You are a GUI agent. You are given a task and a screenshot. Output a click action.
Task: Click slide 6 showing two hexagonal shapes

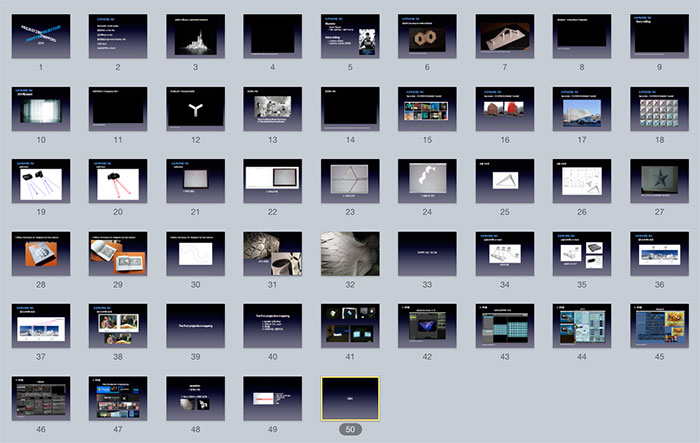pos(427,36)
